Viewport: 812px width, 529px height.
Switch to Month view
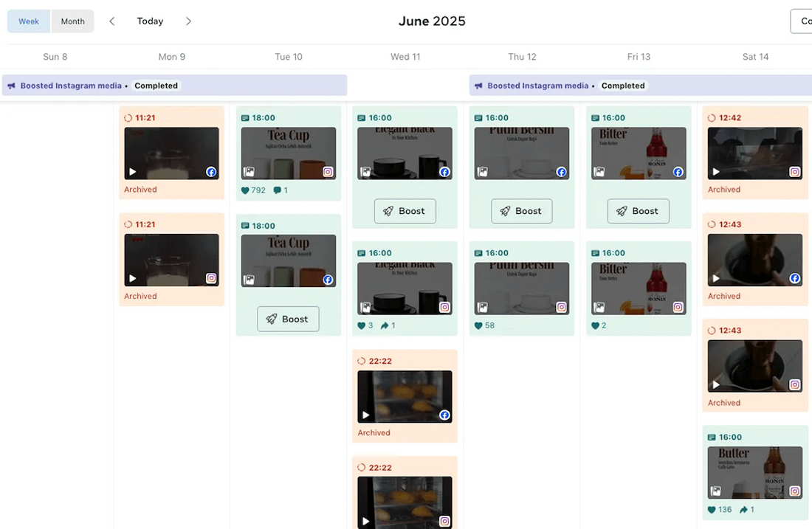tap(72, 21)
